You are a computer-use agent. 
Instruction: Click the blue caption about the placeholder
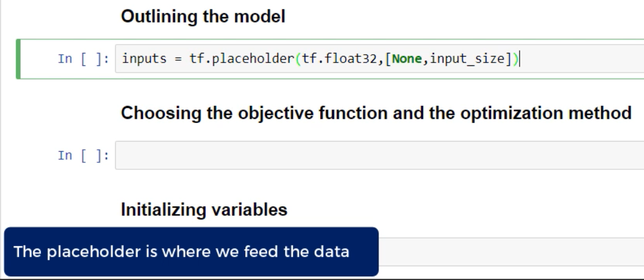click(190, 251)
